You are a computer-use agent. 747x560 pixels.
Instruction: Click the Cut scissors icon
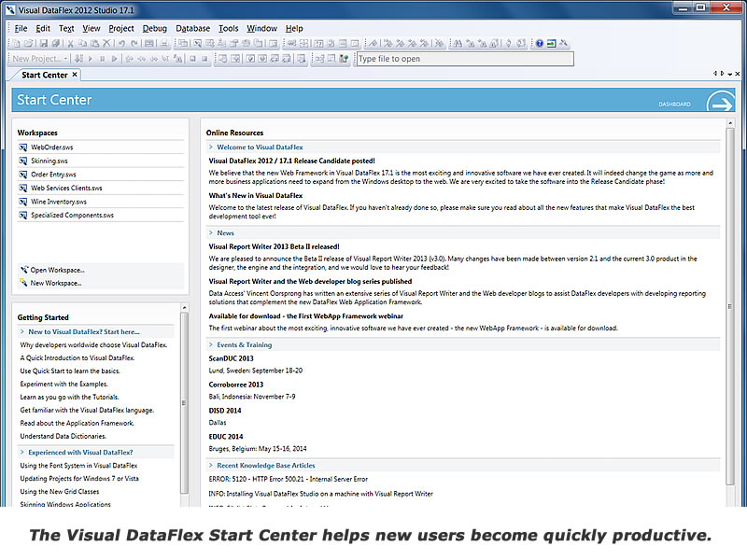coord(71,43)
